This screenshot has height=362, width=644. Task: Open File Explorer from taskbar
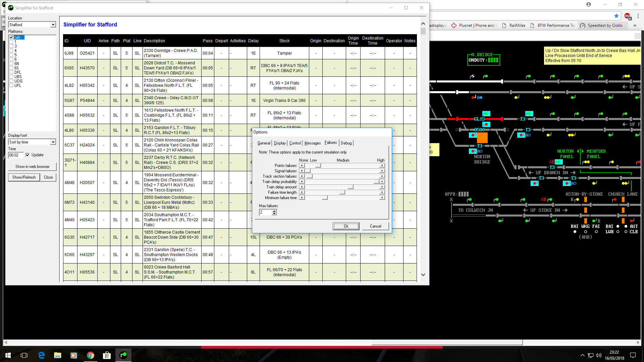tap(58, 355)
